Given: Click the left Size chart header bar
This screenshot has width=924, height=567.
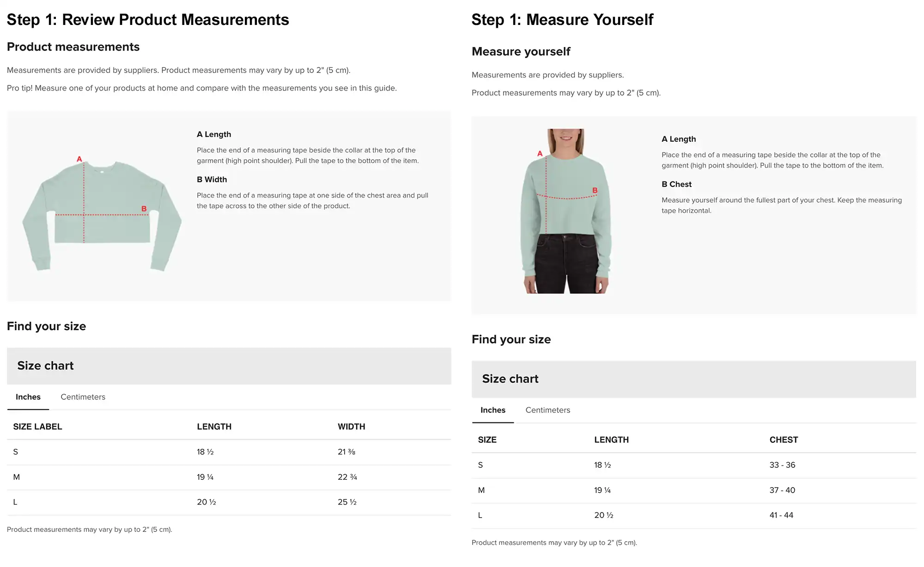Looking at the screenshot, I should pyautogui.click(x=229, y=366).
